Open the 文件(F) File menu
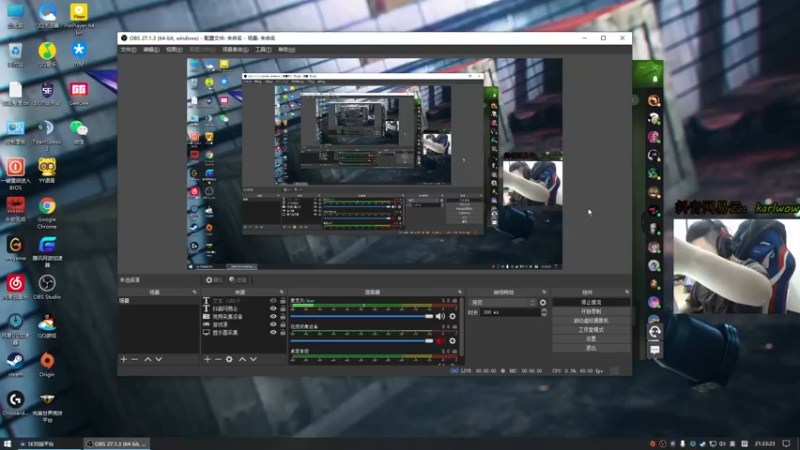The height and width of the screenshot is (450, 800). pos(128,49)
